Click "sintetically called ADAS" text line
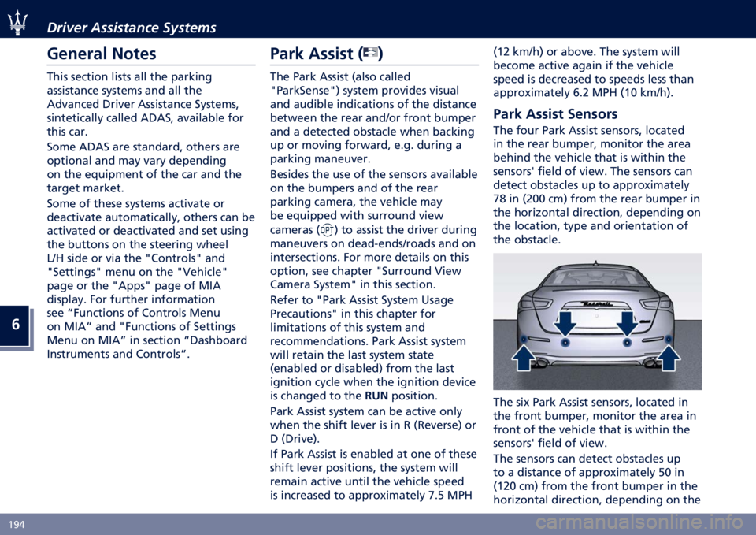Viewport: 756px width, 535px height. pos(145,118)
